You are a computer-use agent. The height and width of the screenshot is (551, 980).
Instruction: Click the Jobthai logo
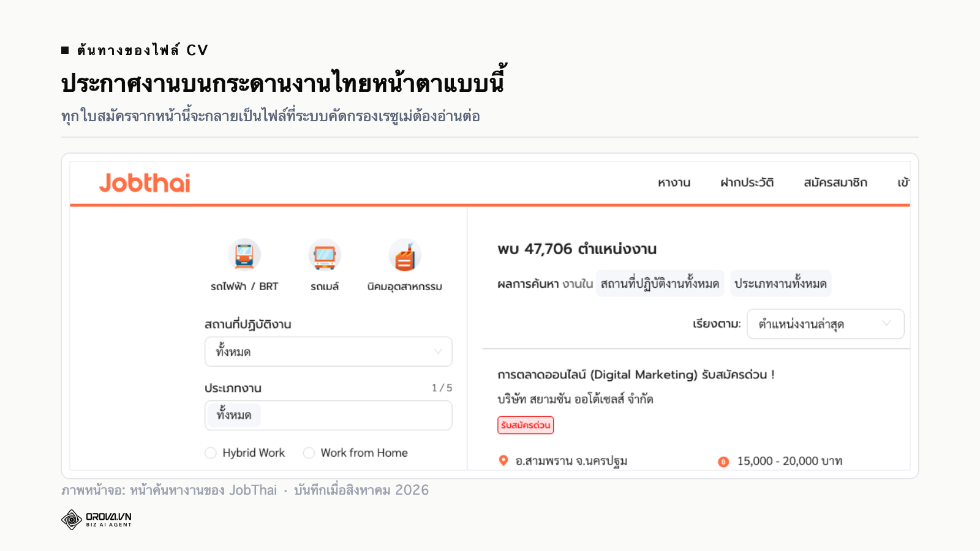click(x=145, y=183)
